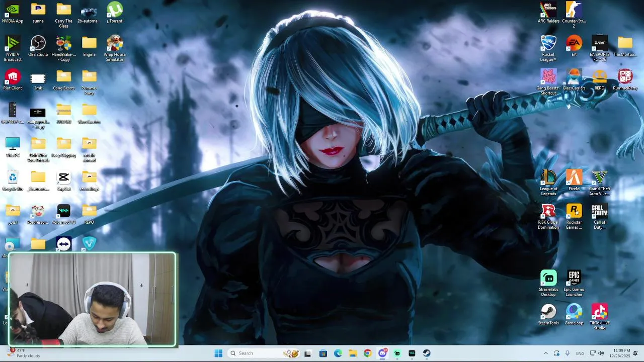Open The Mortuary folder icon
Viewport: 644px width, 362px height.
tap(625, 47)
